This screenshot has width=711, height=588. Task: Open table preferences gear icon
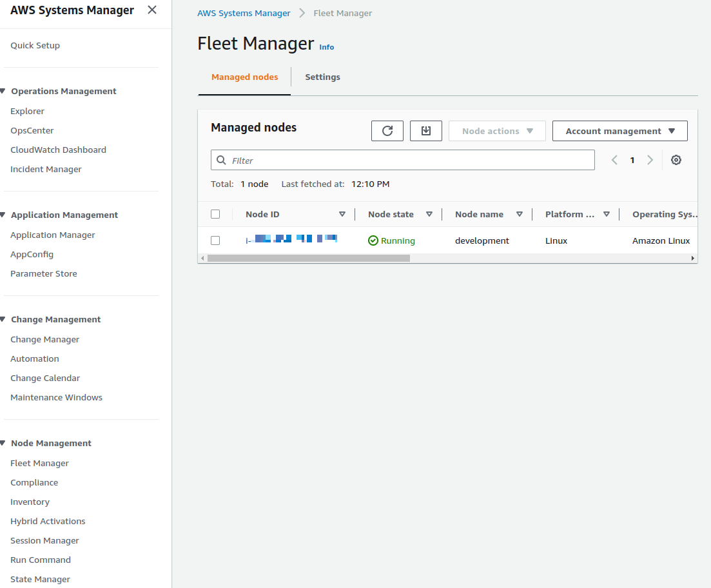point(676,160)
